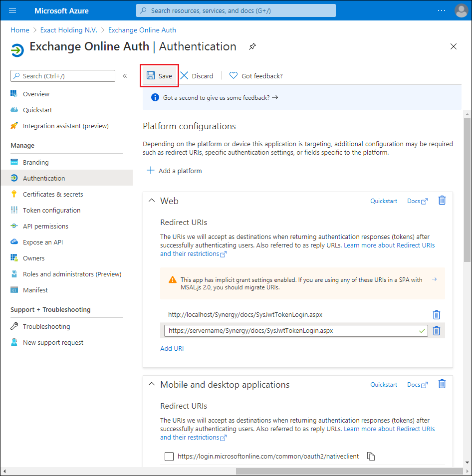The image size is (472, 476).
Task: Delete the localhost redirect URI
Action: pyautogui.click(x=437, y=315)
